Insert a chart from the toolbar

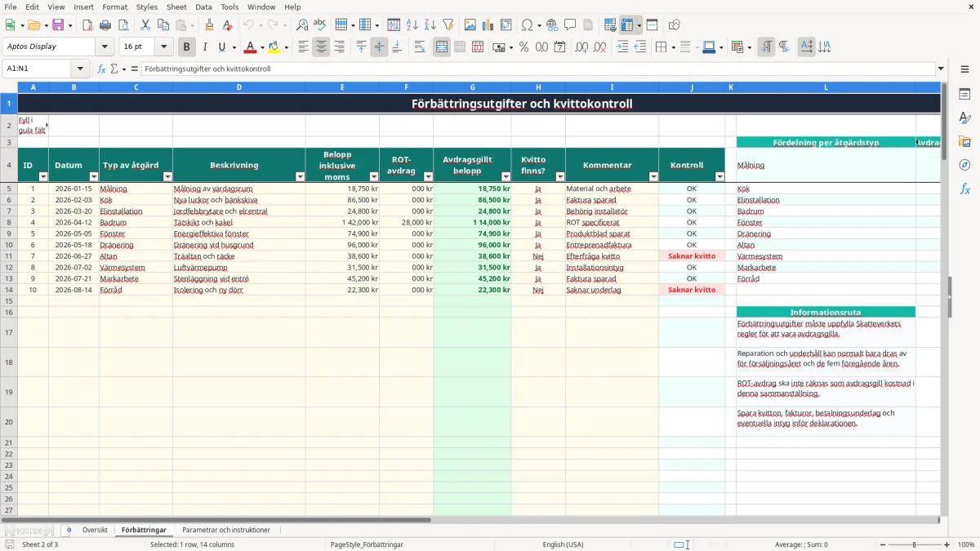(488, 25)
